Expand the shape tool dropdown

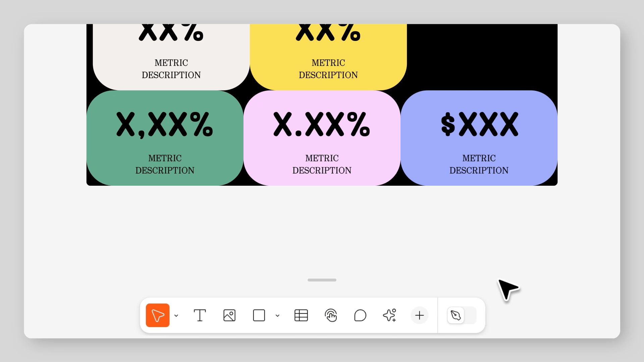277,316
